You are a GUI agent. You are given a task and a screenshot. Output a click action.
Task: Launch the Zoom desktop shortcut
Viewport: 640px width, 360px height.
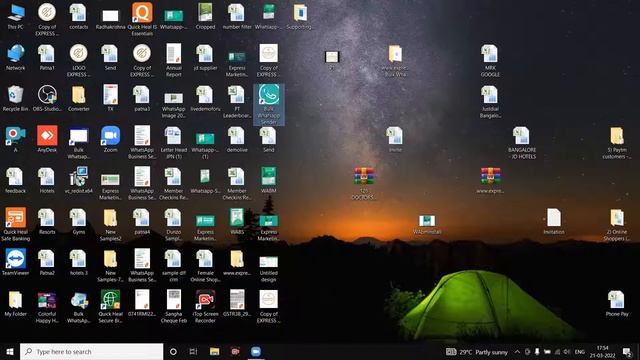(x=110, y=139)
